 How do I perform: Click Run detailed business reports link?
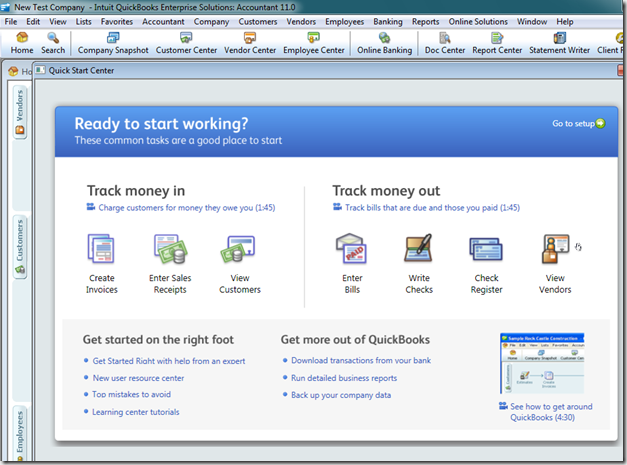pyautogui.click(x=344, y=378)
